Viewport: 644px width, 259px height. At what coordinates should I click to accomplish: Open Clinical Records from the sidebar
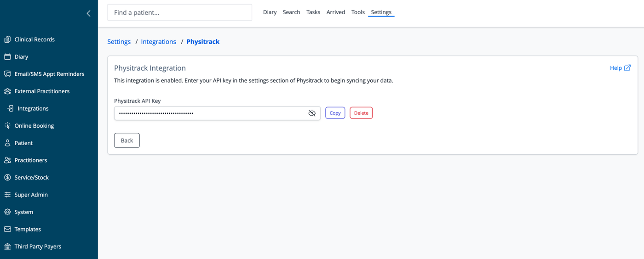pos(34,39)
